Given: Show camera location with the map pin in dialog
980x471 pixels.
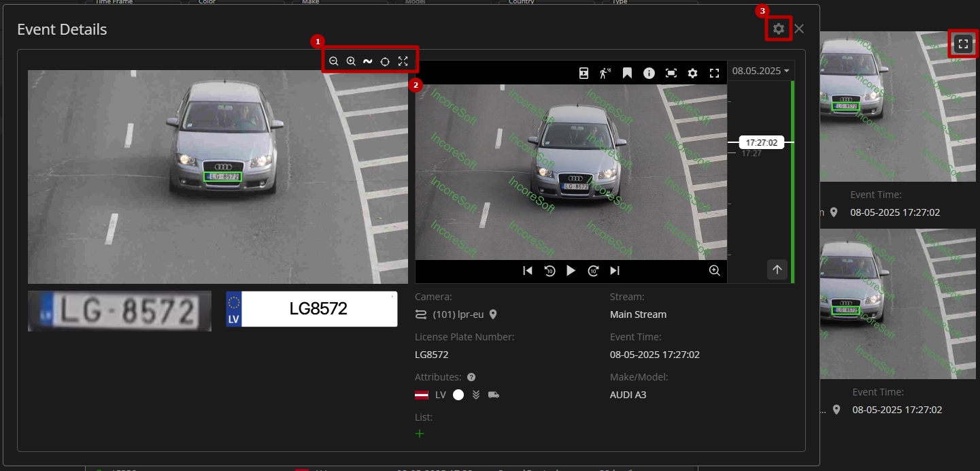Looking at the screenshot, I should (493, 314).
